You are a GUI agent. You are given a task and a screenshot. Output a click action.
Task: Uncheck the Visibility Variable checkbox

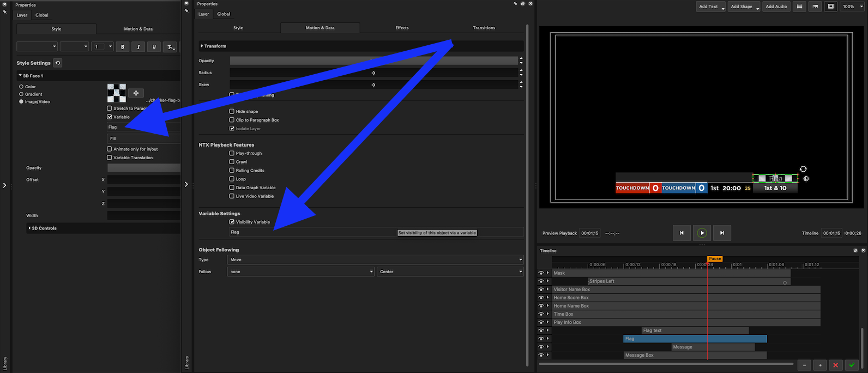[x=232, y=222]
